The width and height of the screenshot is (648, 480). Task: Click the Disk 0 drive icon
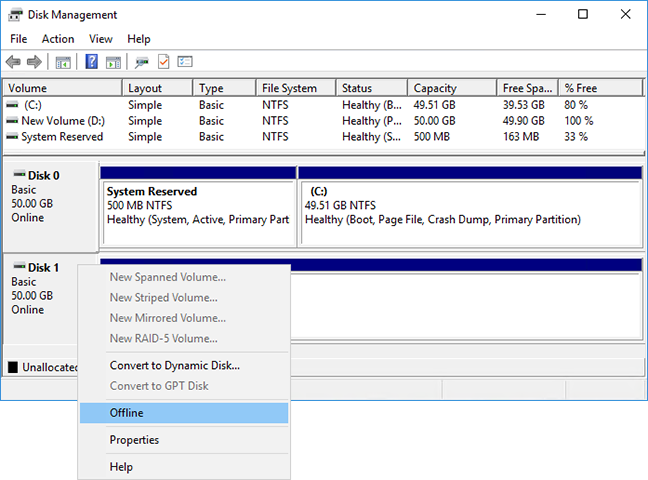point(19,174)
